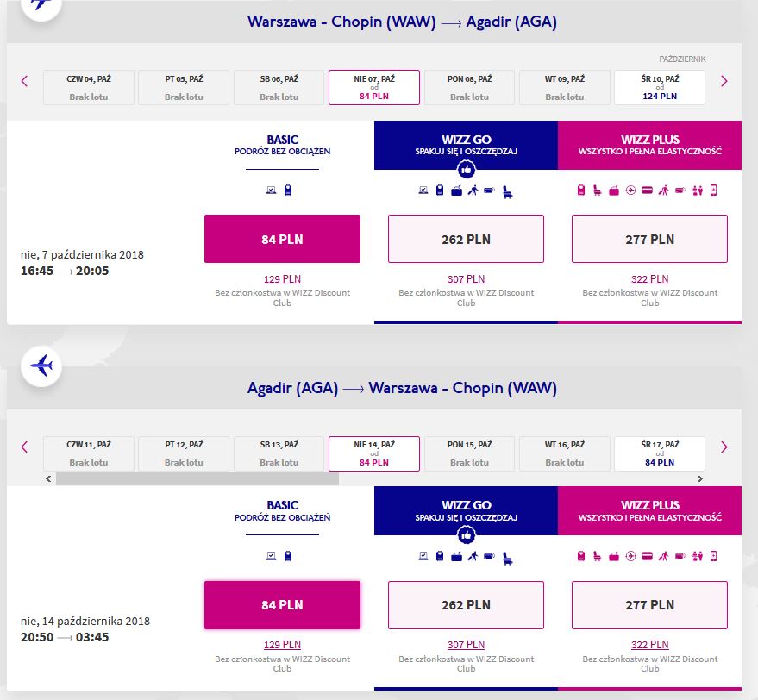Click laptop check-in icon under Agadir–Warszawa BASIC
Image resolution: width=758 pixels, height=700 pixels.
(271, 556)
